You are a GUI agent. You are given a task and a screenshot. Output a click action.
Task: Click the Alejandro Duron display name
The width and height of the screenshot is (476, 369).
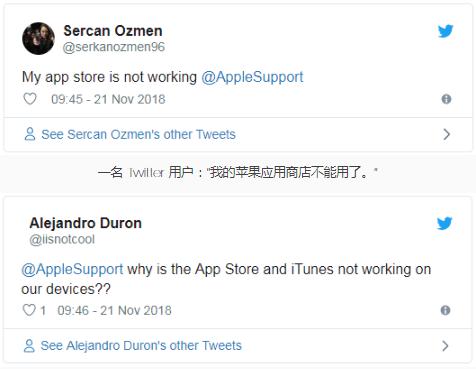point(86,223)
